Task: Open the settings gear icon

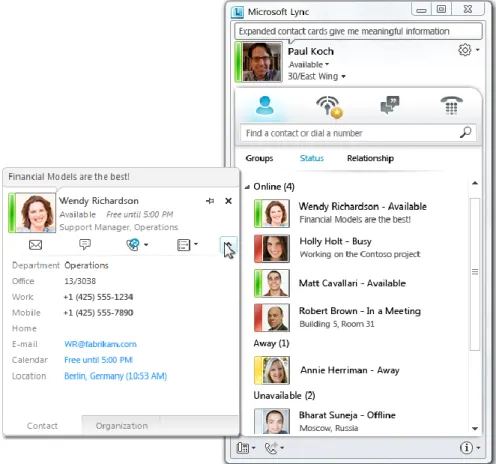Action: coord(465,50)
